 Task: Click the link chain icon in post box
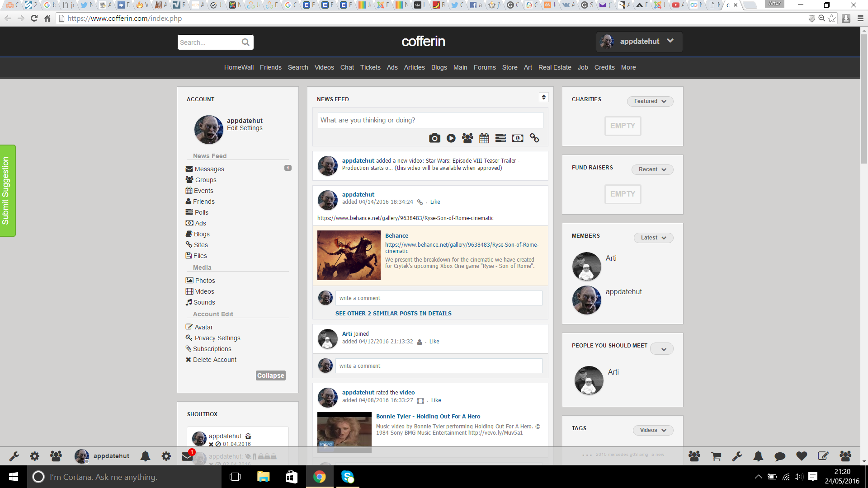pos(534,138)
